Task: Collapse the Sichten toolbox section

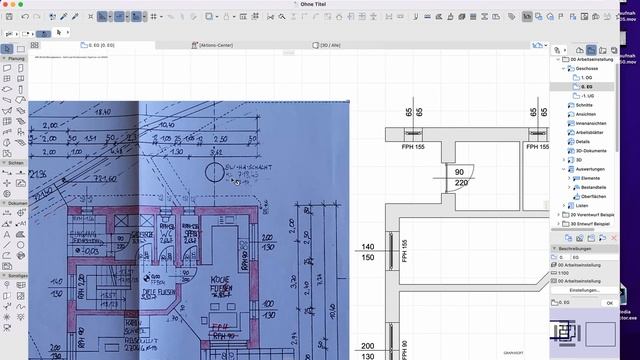Action: [x=4, y=163]
